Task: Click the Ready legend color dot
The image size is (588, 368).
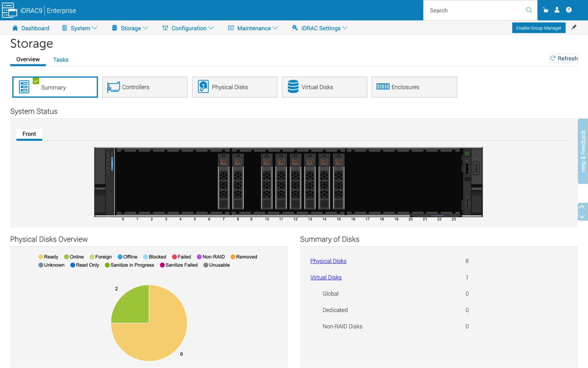Action: (x=41, y=256)
